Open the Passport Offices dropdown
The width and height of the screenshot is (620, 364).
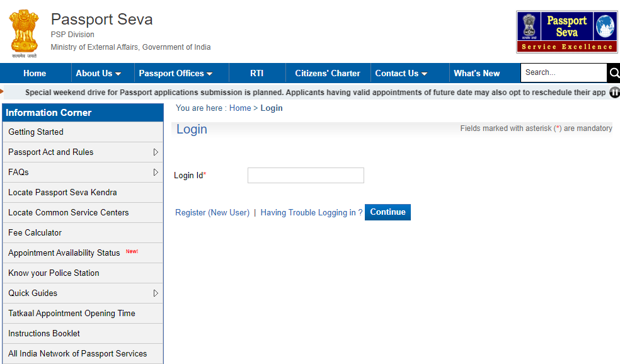(175, 73)
